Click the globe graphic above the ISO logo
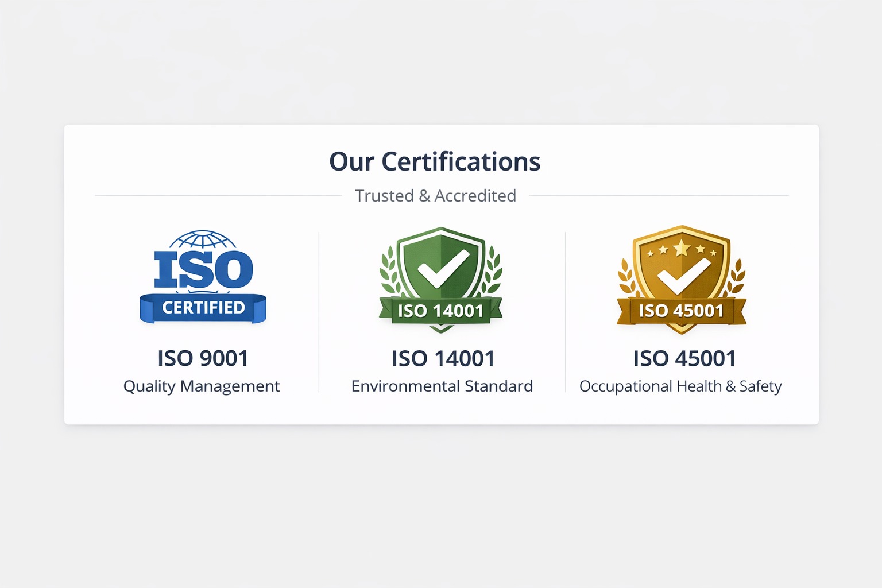 (x=203, y=239)
